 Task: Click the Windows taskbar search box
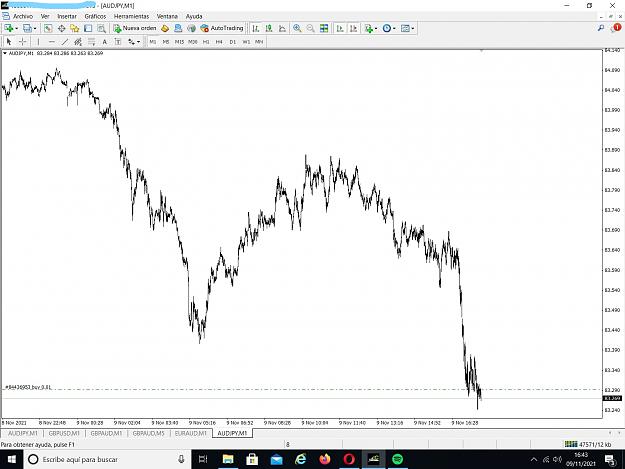[107, 459]
